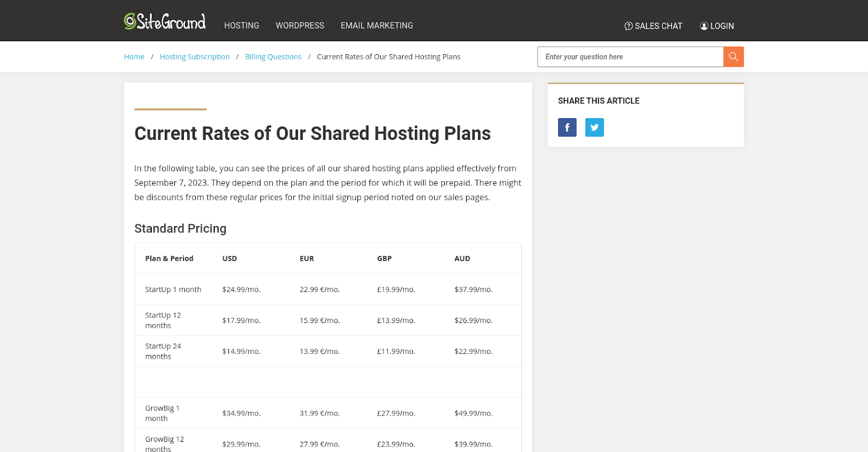868x452 pixels.
Task: Click the $49.99/mo. price
Action: (x=474, y=413)
